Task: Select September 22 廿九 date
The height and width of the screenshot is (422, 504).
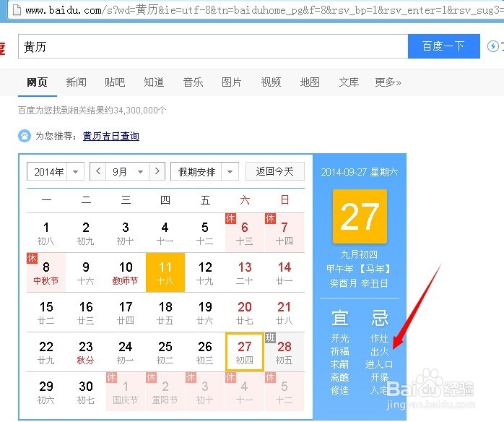Action: [x=46, y=352]
